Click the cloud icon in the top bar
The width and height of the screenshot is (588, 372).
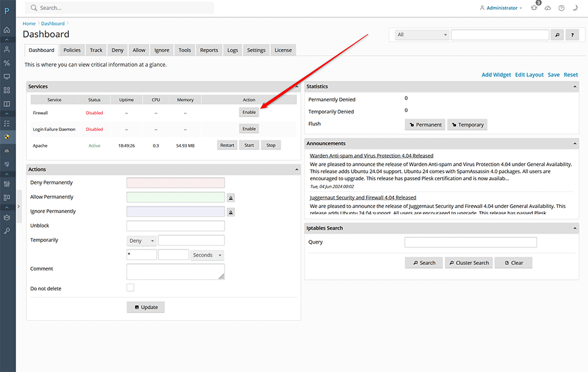(x=548, y=8)
